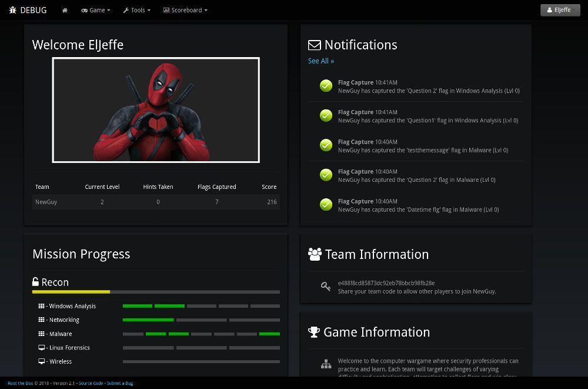The image size is (588, 389).
Task: Open the ElJeffe user account dropdown
Action: [x=560, y=10]
